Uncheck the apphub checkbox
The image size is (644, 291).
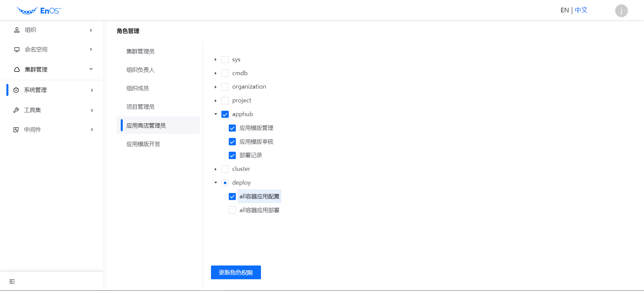(225, 114)
